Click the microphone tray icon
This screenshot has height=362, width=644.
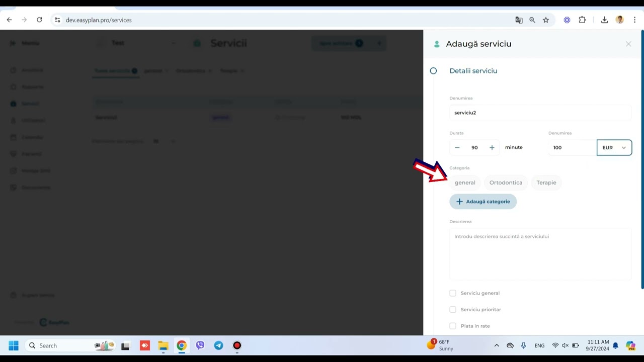point(524,345)
